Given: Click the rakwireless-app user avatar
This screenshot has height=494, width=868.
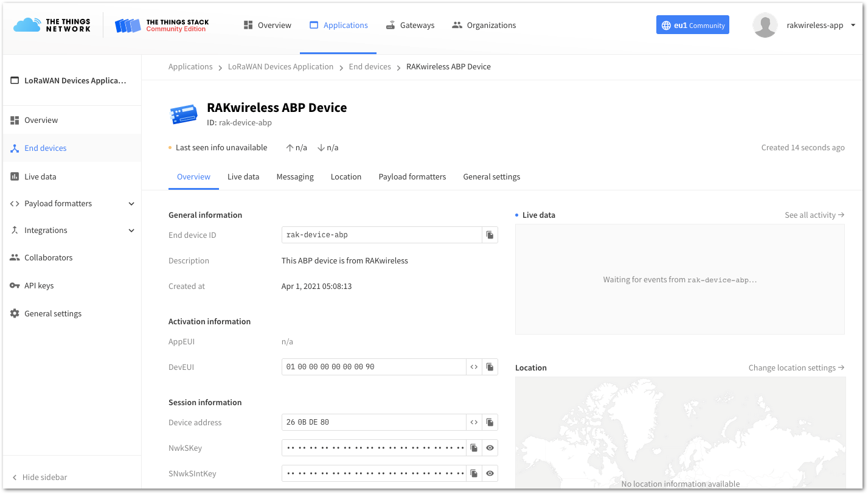Looking at the screenshot, I should tap(765, 25).
